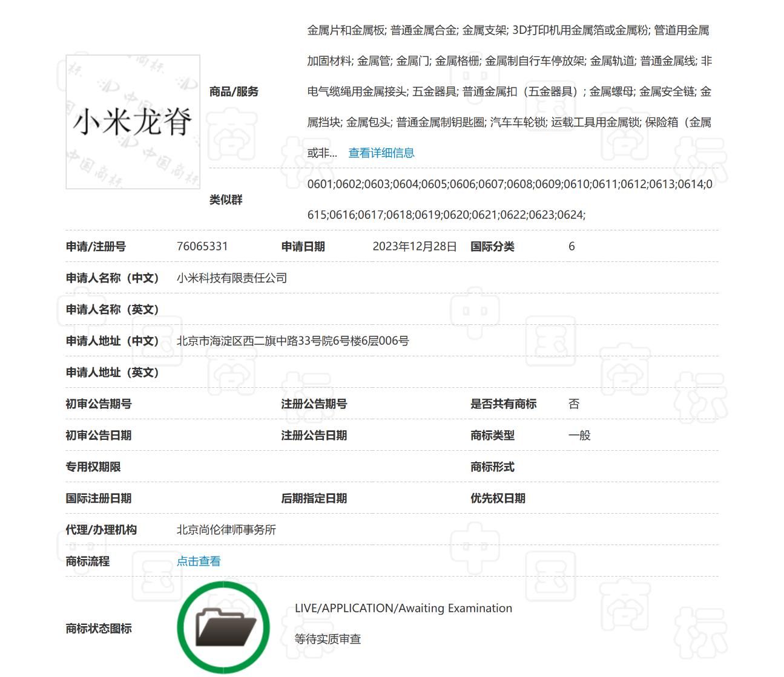Screen dimensions: 784x677
Task: Click the application date 2023年12月28日
Action: click(415, 246)
